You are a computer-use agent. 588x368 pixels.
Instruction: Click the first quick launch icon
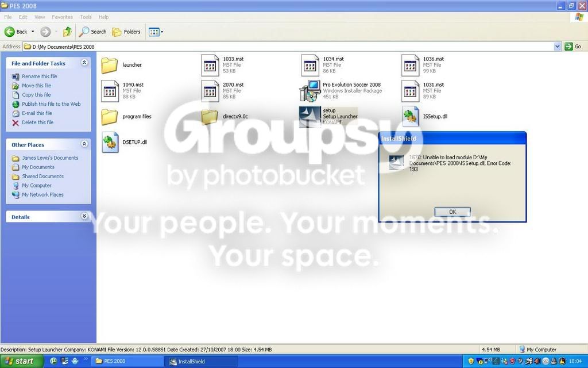tap(53, 361)
